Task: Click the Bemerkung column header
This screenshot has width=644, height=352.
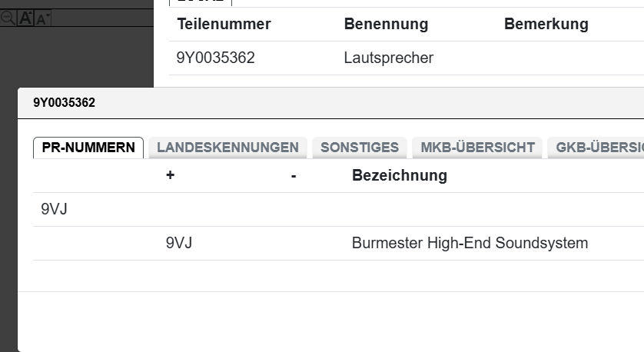Action: 546,24
